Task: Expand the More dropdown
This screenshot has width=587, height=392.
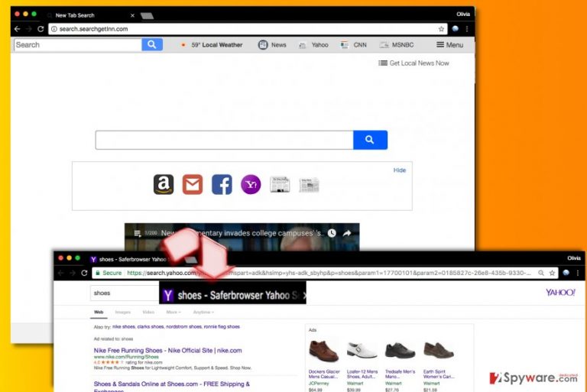Action: coord(174,312)
